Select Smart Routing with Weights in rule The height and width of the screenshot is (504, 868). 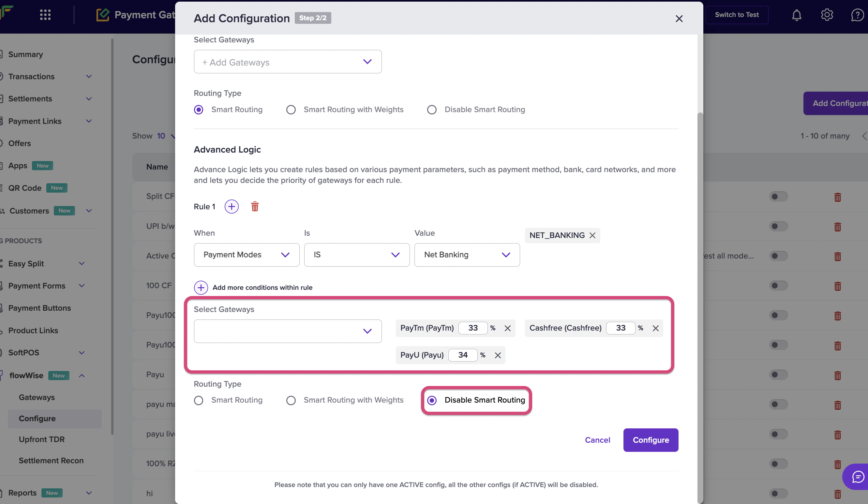tap(291, 400)
